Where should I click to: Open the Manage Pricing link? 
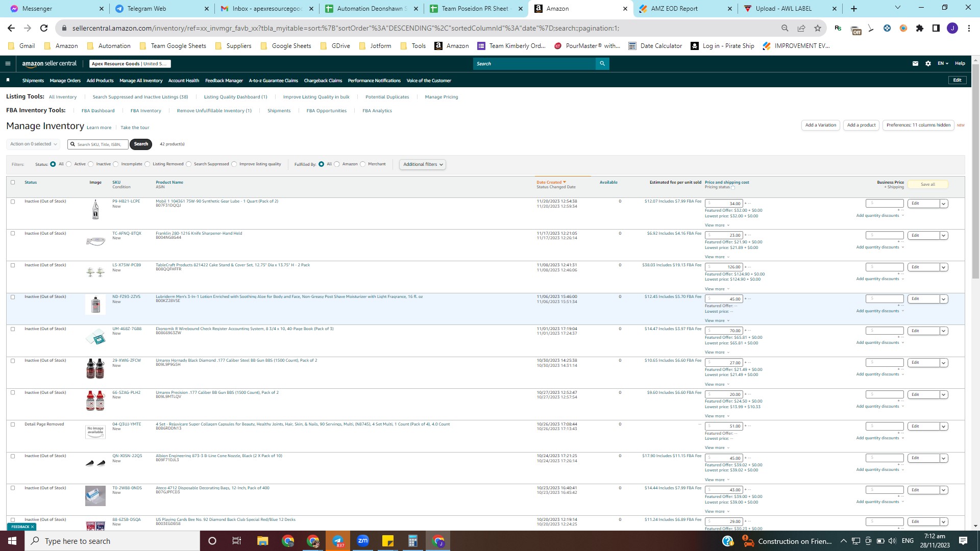tap(442, 97)
